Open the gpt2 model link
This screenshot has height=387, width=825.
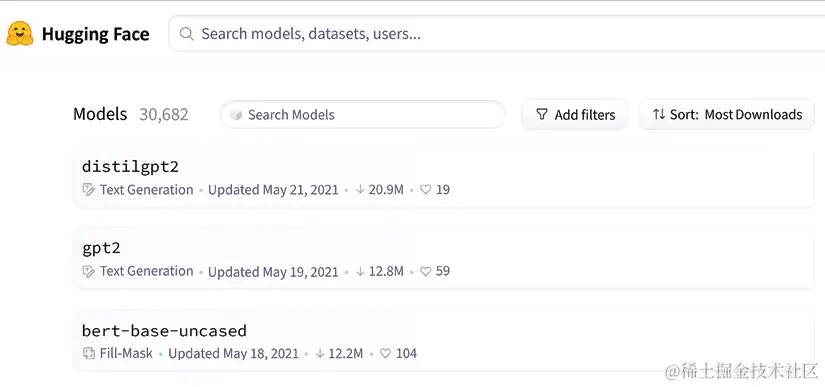click(x=102, y=249)
